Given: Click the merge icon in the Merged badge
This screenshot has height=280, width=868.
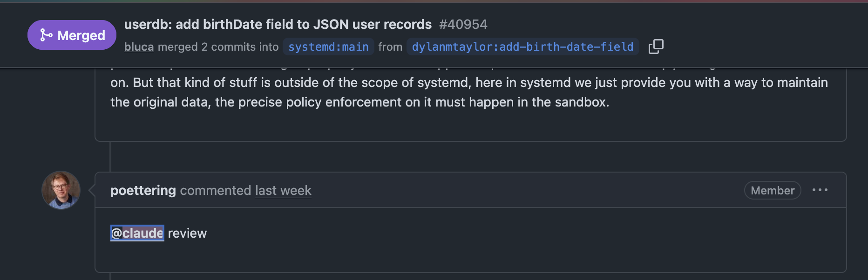Looking at the screenshot, I should (x=46, y=35).
